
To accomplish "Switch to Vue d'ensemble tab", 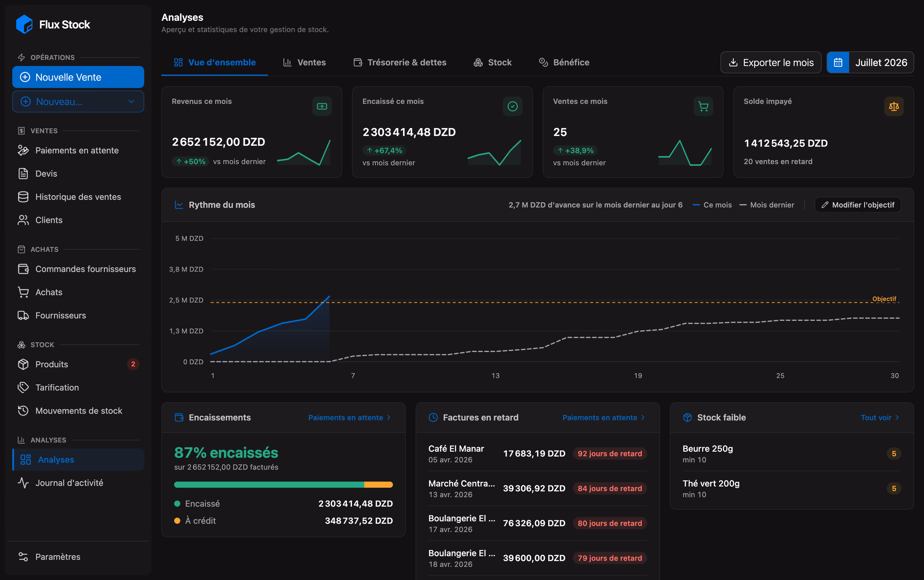I will click(215, 63).
